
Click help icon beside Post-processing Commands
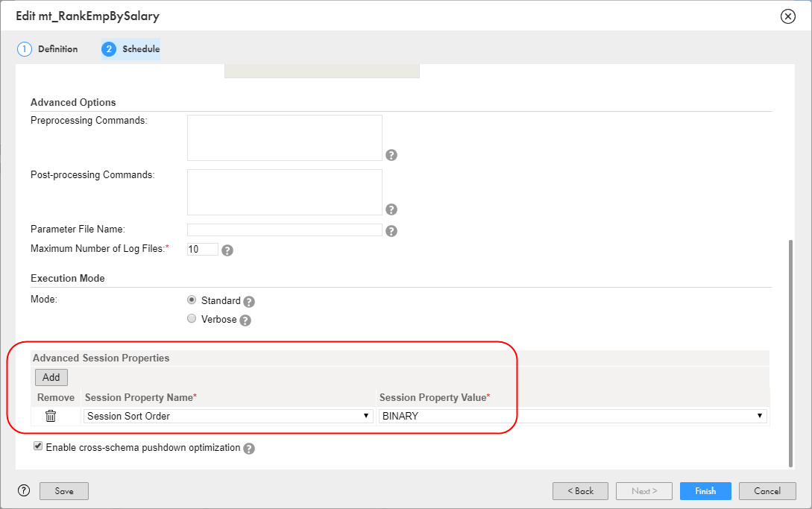[x=391, y=209]
